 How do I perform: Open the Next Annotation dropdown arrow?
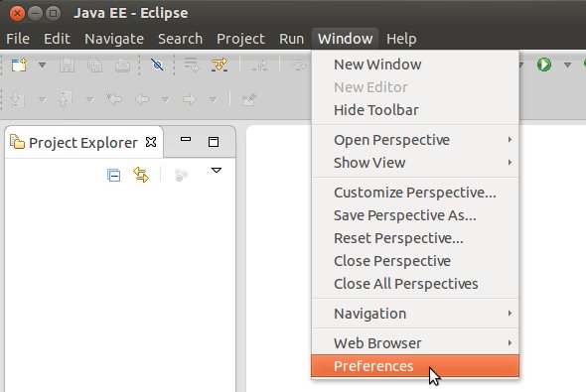pos(43,99)
